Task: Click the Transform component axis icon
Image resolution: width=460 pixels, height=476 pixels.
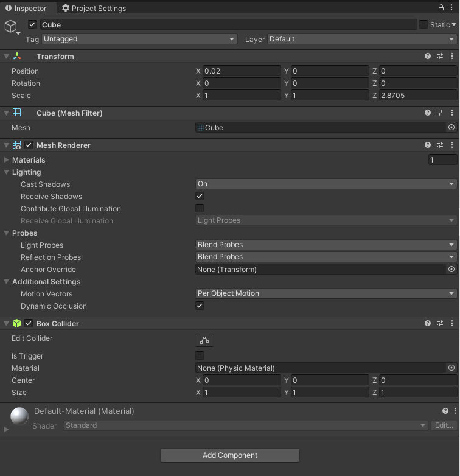Action: click(x=17, y=56)
